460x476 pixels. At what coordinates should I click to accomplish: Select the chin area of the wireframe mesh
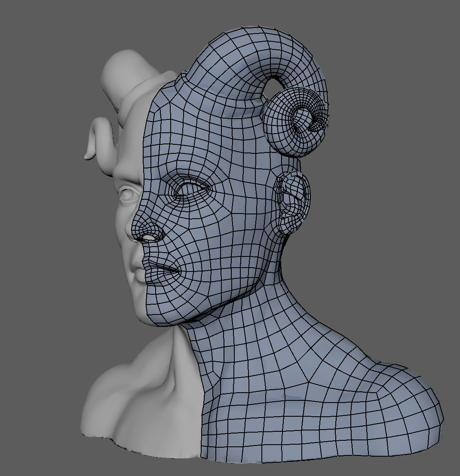point(163,303)
